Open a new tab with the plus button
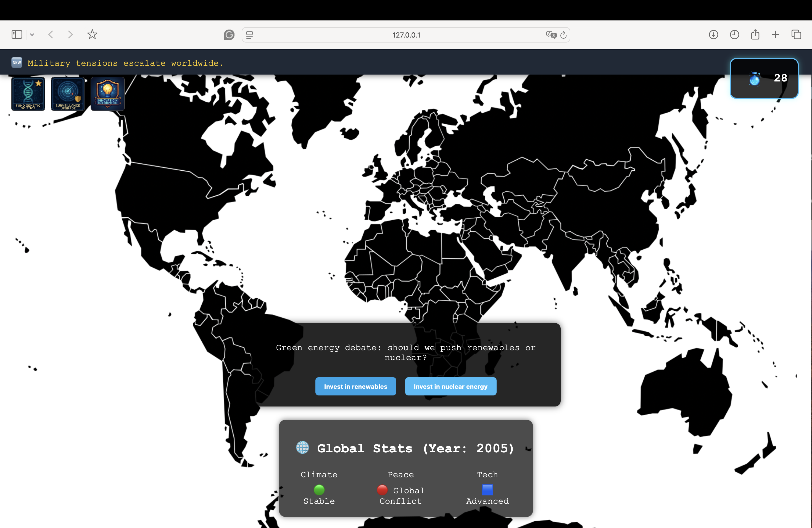 click(x=775, y=35)
